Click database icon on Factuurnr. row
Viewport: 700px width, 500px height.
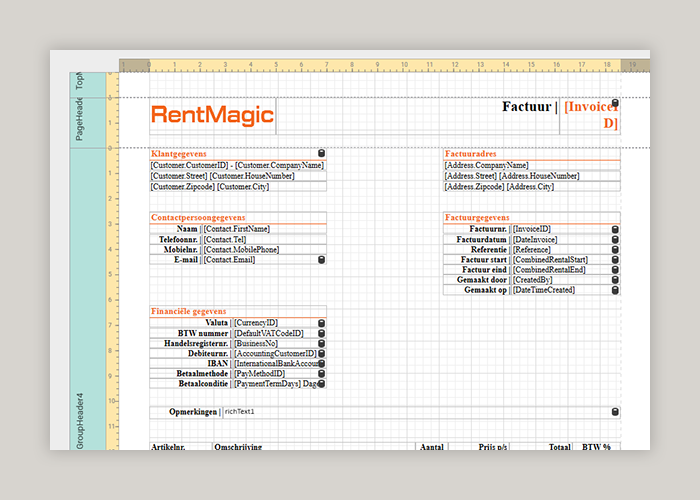[615, 229]
